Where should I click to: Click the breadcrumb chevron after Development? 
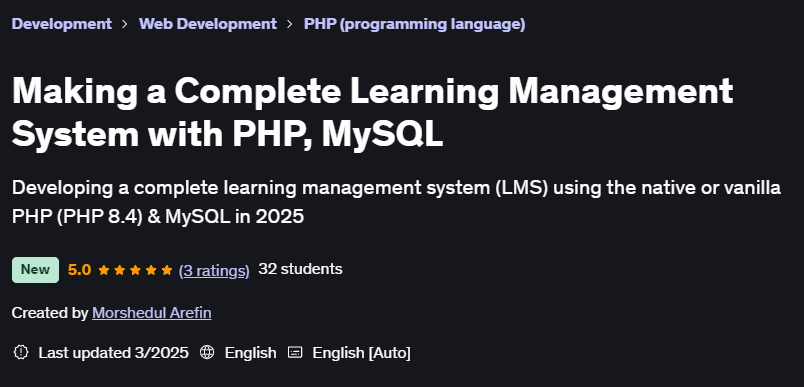[125, 24]
